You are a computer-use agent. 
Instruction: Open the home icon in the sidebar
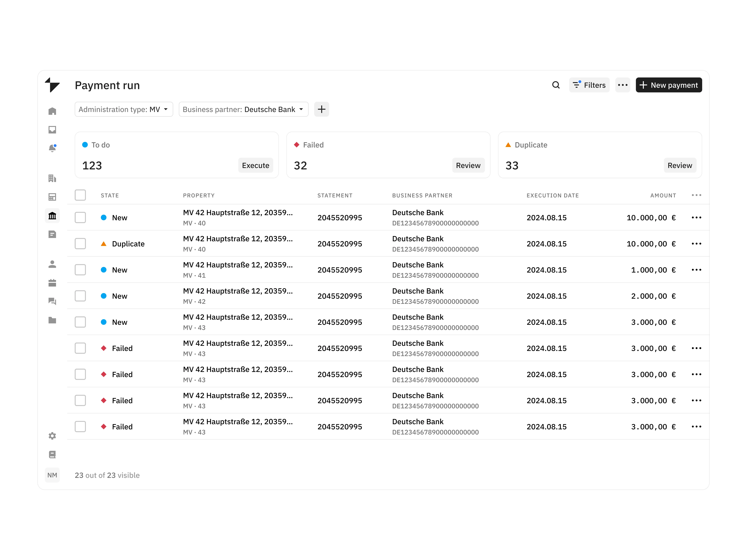(x=52, y=111)
